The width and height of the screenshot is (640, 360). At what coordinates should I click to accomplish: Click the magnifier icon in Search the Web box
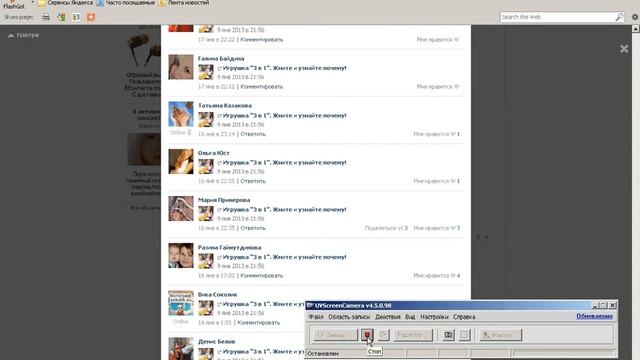619,17
